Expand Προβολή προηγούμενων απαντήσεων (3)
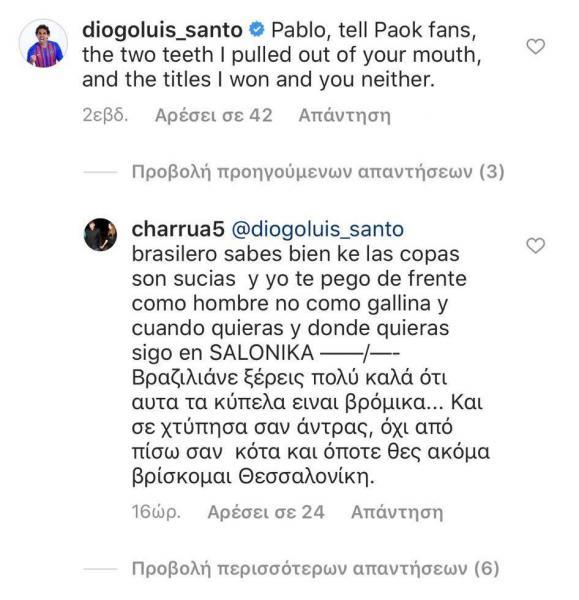 tap(318, 172)
